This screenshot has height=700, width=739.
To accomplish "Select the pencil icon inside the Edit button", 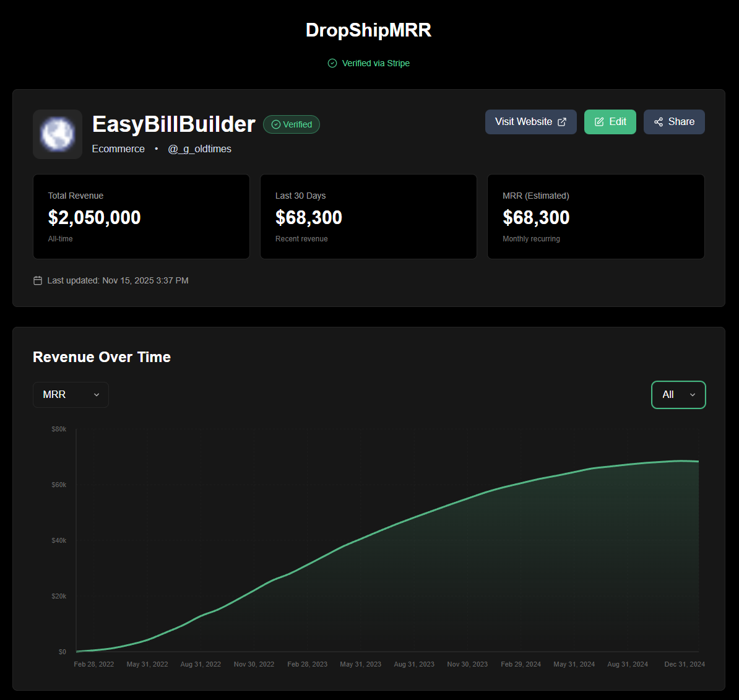I will [598, 121].
